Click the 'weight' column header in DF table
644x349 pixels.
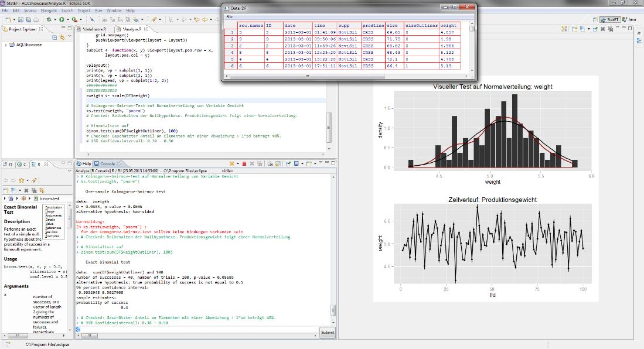pos(449,25)
